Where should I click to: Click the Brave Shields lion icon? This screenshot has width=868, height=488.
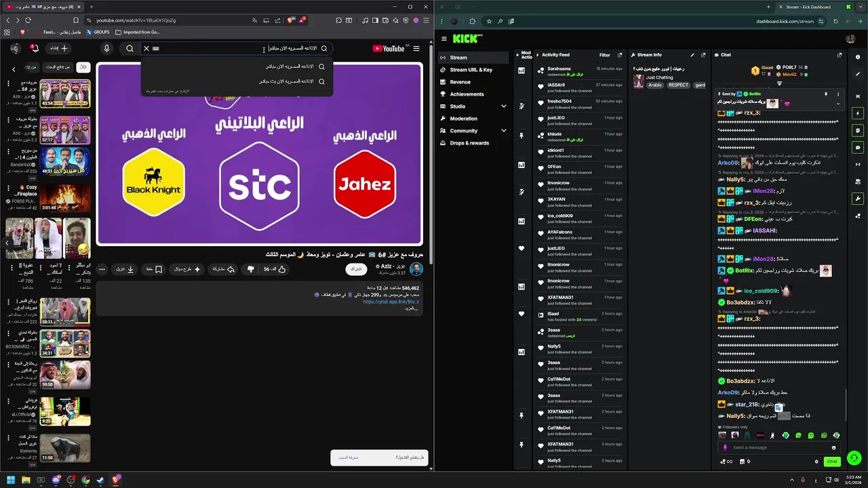[290, 20]
